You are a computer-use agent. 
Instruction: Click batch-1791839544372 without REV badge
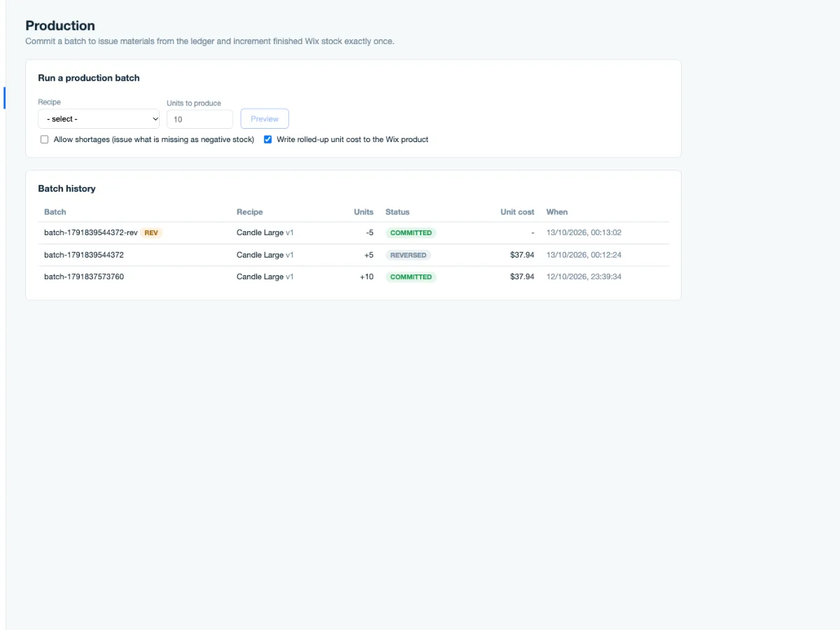point(84,255)
